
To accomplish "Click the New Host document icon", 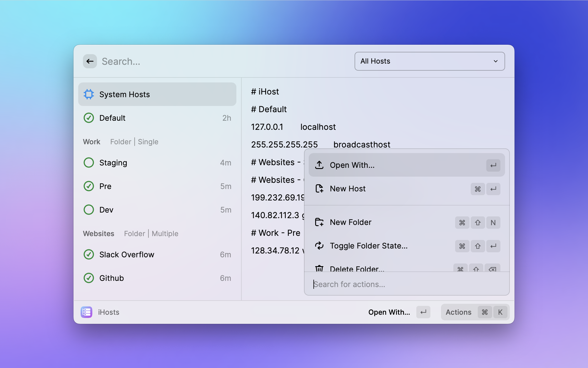I will pos(319,188).
